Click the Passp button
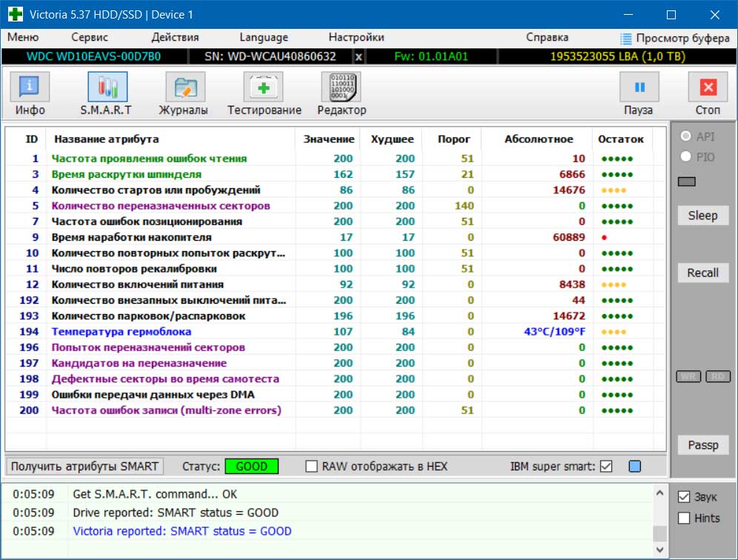Image resolution: width=738 pixels, height=560 pixels. point(702,445)
